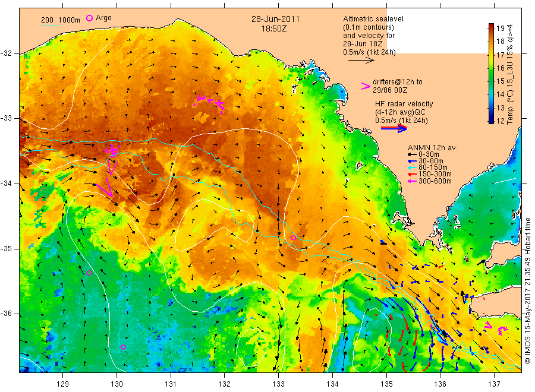
Task: Click the '(0.1m contours)' legend line
Action: [369, 27]
